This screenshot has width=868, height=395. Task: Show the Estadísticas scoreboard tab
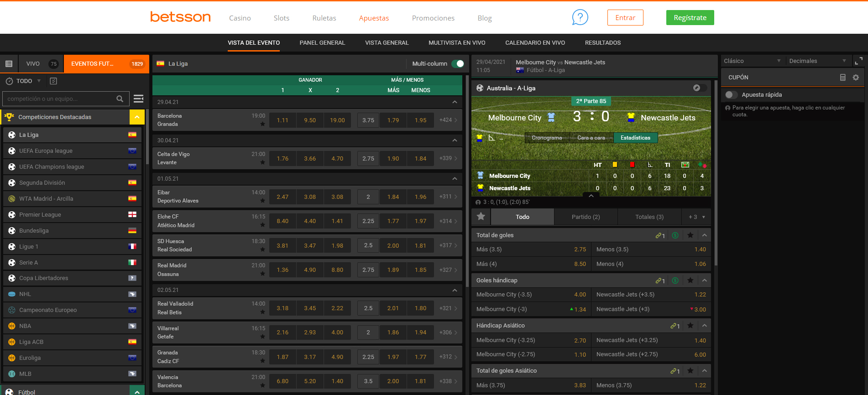tap(635, 138)
